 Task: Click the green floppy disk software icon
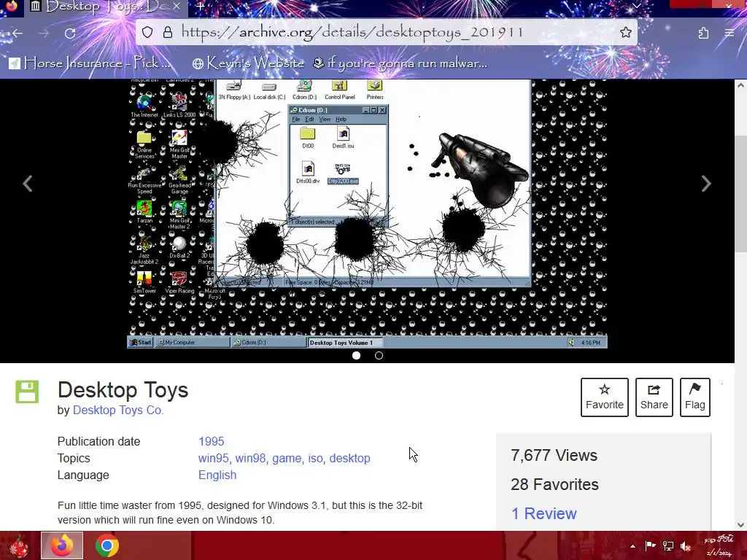tap(27, 392)
